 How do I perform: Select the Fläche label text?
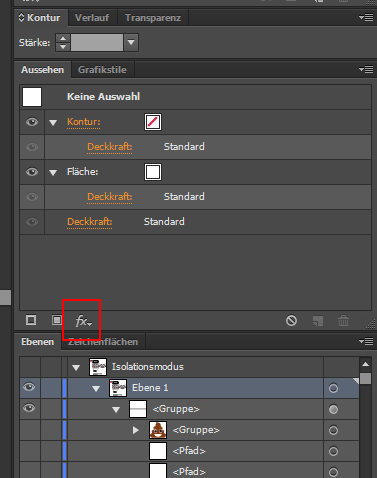pyautogui.click(x=82, y=172)
